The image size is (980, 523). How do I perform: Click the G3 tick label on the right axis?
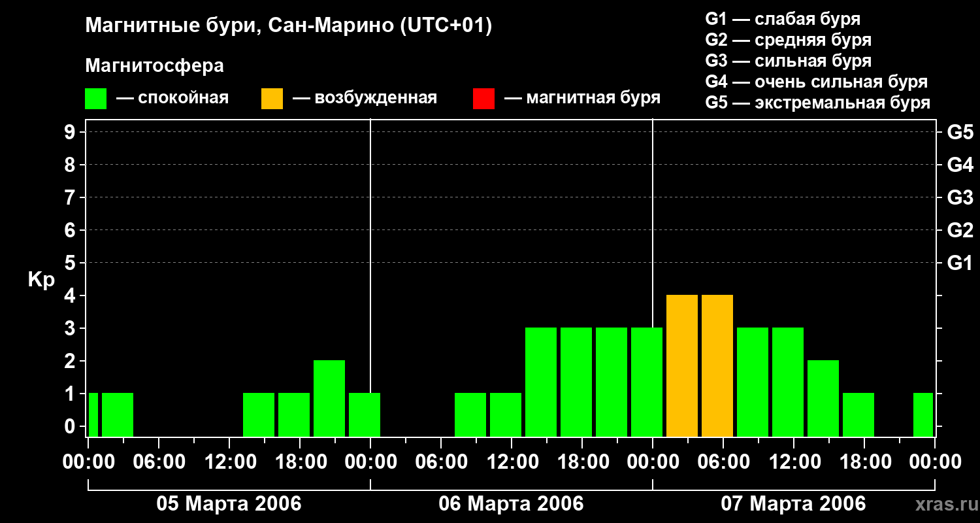pos(960,197)
